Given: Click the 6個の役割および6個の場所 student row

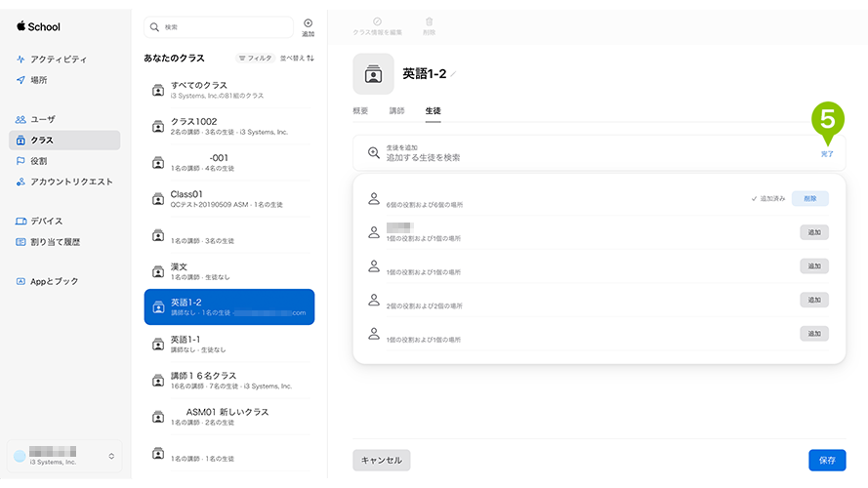Looking at the screenshot, I should (x=599, y=199).
